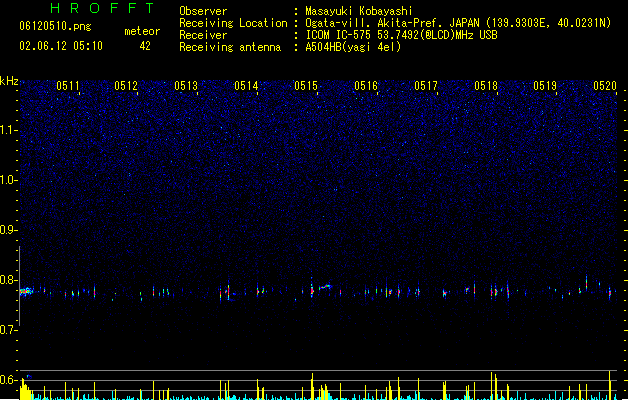Click the 0519 time marker

(545, 86)
